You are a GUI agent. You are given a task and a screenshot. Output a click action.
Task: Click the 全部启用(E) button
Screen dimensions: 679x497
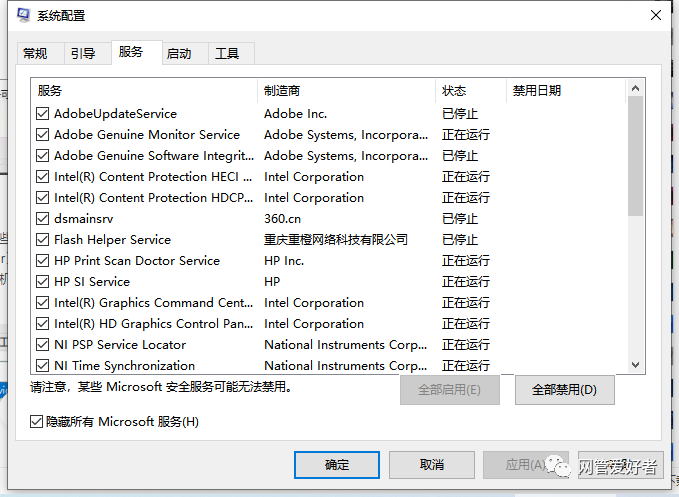tap(449, 390)
